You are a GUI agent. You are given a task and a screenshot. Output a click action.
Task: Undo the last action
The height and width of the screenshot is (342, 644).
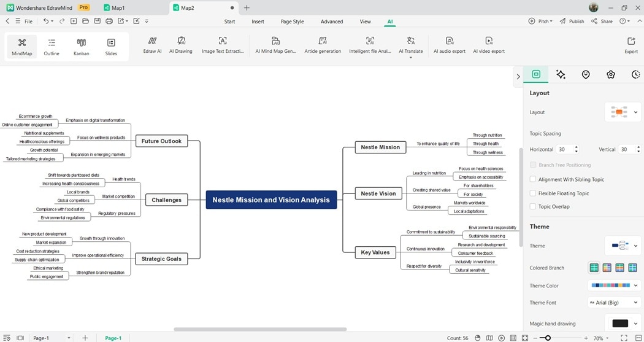coord(46,21)
